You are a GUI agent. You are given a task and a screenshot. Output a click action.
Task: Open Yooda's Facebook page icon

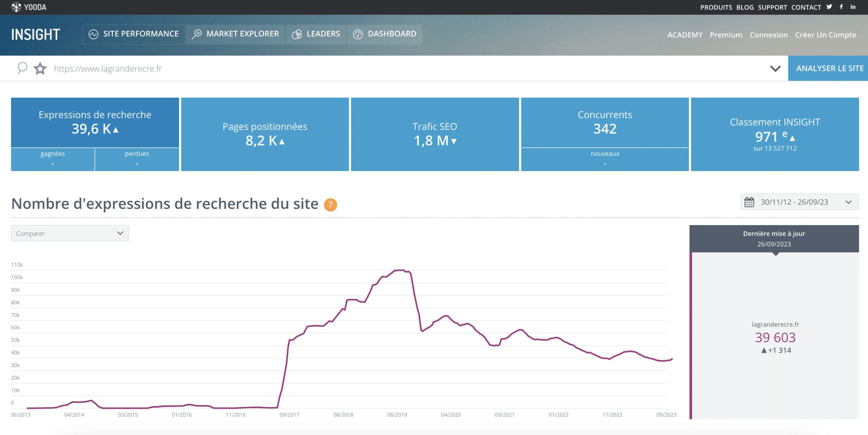841,7
